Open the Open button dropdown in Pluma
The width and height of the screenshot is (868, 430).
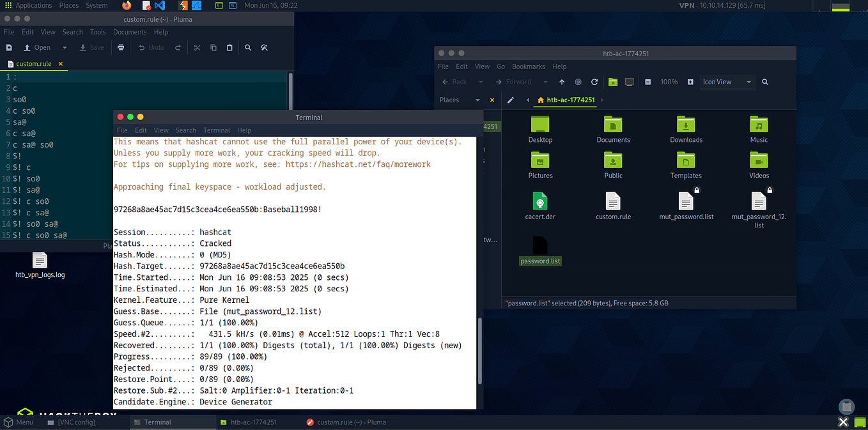[x=64, y=47]
